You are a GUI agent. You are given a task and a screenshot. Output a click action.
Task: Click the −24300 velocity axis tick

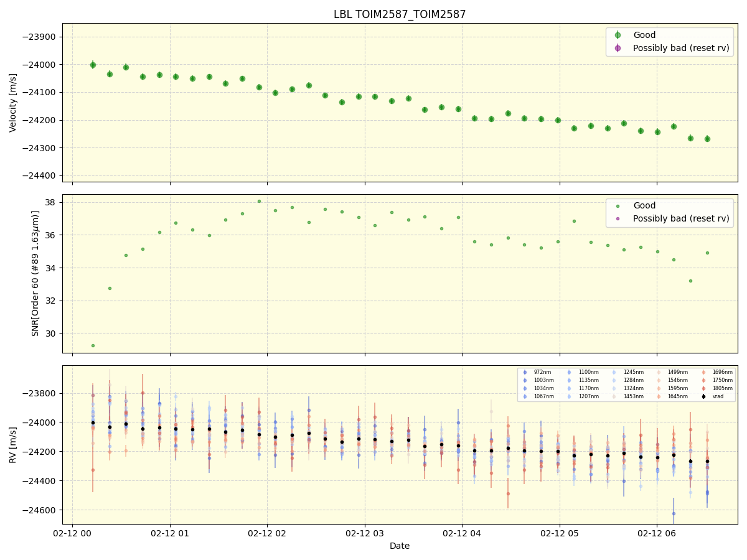pyautogui.click(x=39, y=148)
